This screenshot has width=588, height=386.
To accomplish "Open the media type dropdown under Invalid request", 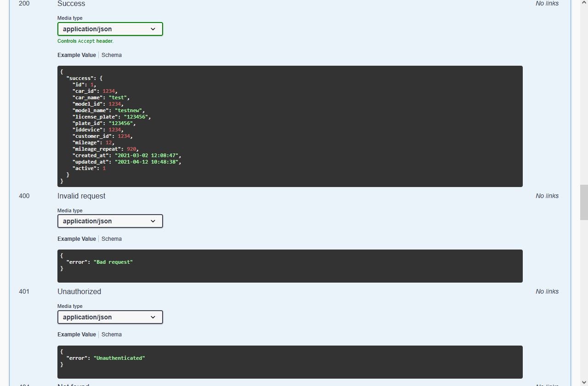I will click(x=110, y=221).
